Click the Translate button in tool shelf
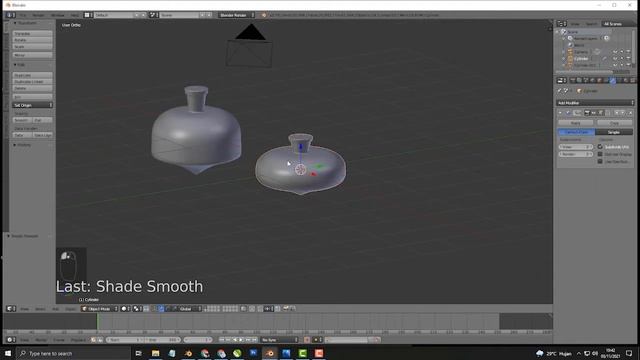The height and width of the screenshot is (360, 640). [33, 33]
